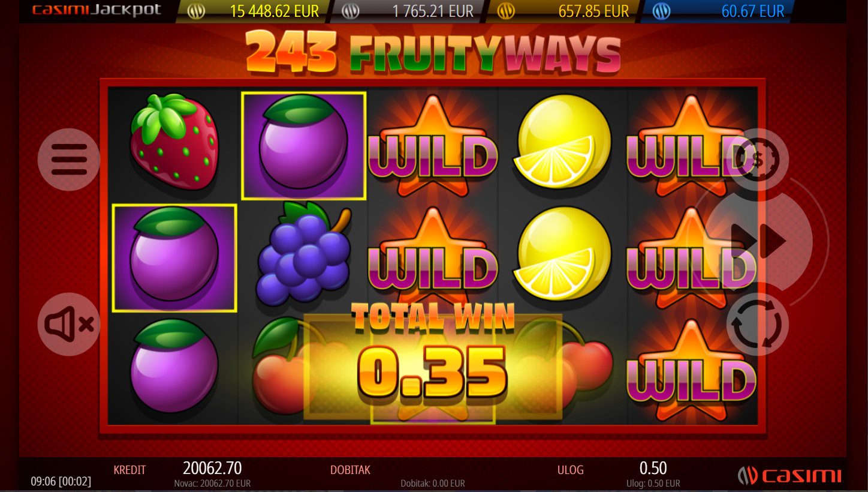868x492 pixels.
Task: Click the KREDIT balance 20062.70 value
Action: coord(212,468)
